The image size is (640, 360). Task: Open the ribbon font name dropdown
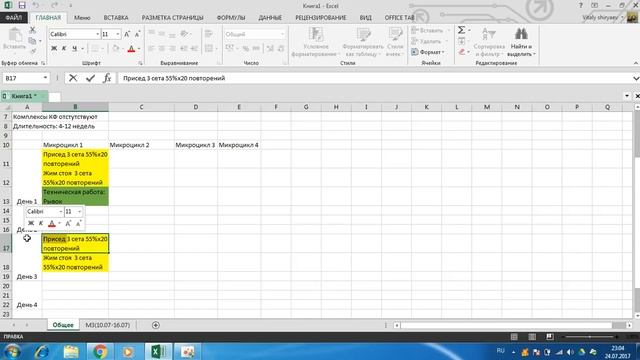point(98,34)
